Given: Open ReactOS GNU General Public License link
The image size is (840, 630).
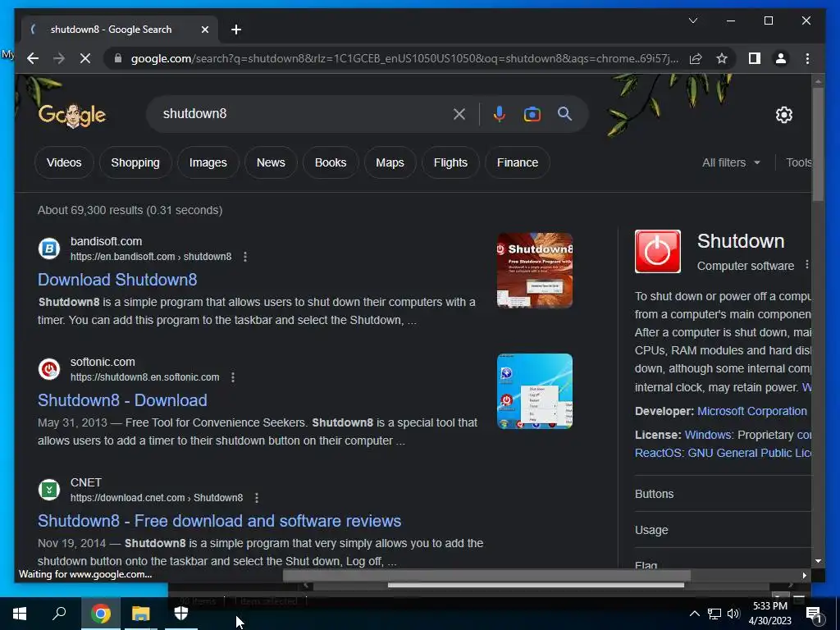Looking at the screenshot, I should click(723, 453).
